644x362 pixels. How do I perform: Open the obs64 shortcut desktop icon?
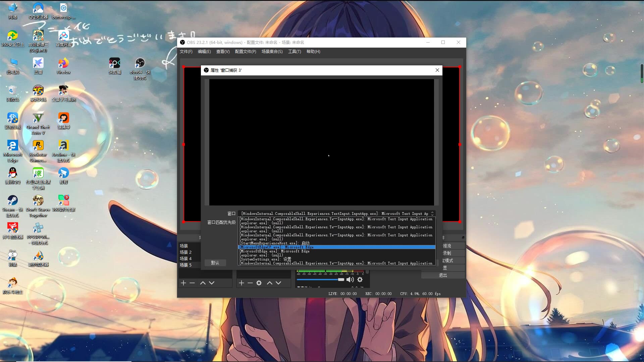pos(140,69)
